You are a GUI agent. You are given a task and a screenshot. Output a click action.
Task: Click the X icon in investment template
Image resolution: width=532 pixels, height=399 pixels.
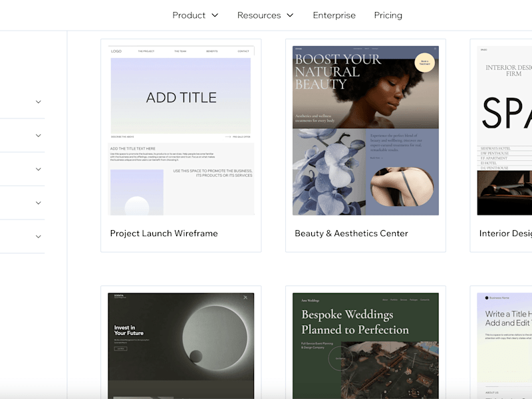(x=245, y=297)
